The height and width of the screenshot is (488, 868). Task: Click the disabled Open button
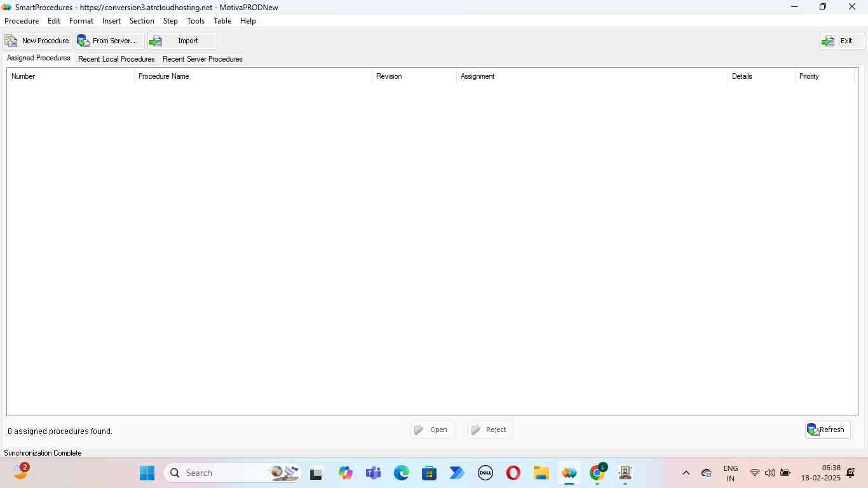(433, 430)
